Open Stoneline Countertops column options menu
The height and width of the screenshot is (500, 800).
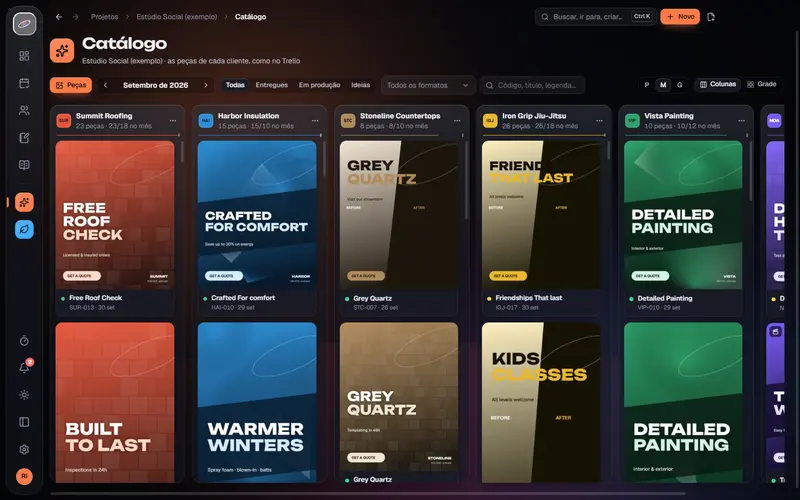click(457, 121)
